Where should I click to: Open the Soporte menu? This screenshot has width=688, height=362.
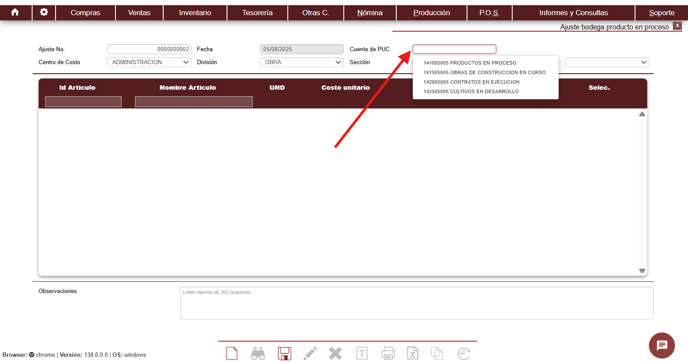click(662, 13)
